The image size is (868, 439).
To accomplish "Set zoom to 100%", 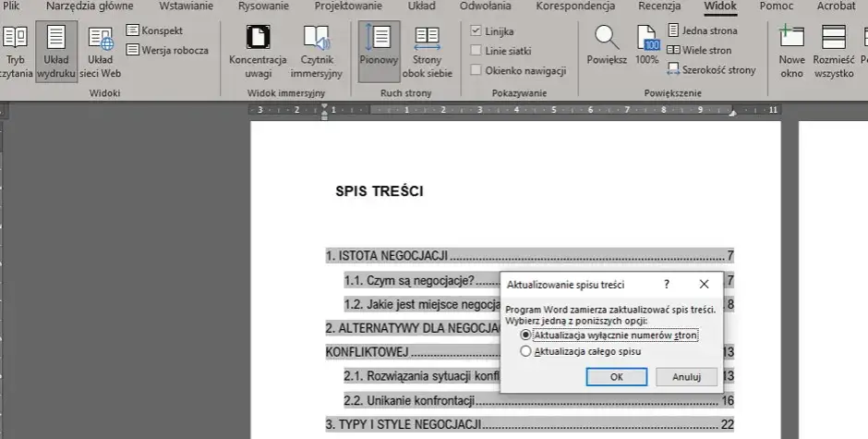I will coord(646,46).
